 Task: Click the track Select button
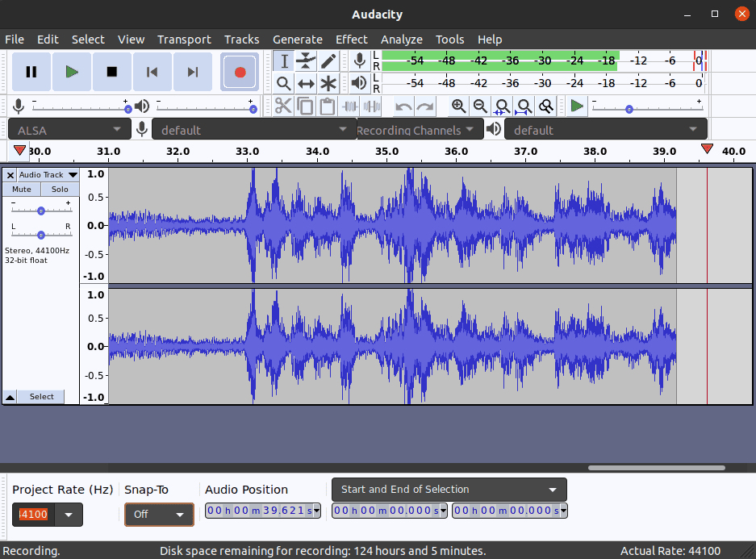(x=42, y=397)
